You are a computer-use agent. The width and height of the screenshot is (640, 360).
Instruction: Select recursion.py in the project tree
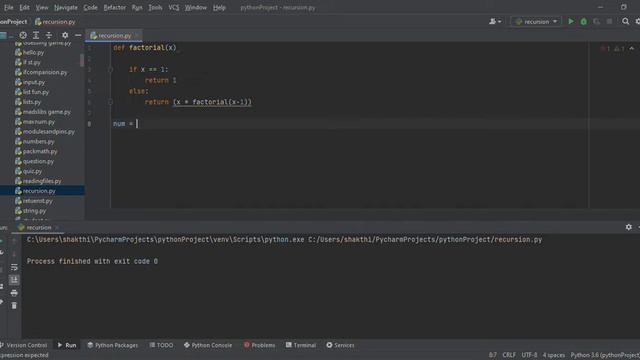[x=42, y=191]
